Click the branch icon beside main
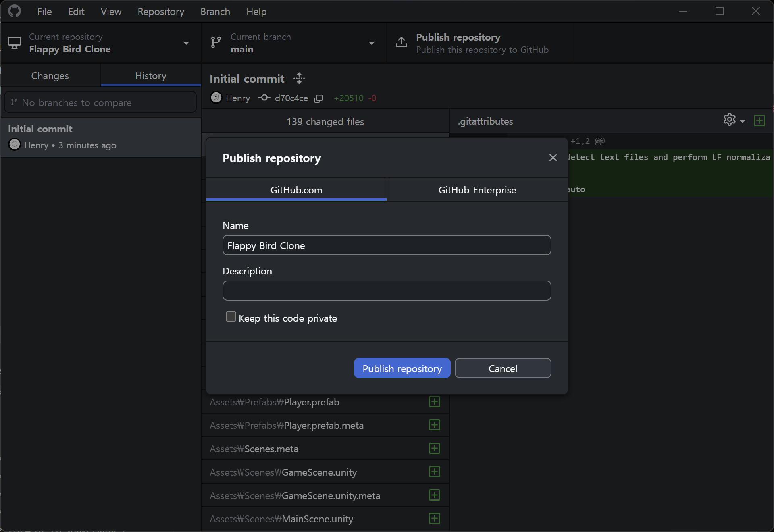The image size is (774, 532). pos(216,42)
